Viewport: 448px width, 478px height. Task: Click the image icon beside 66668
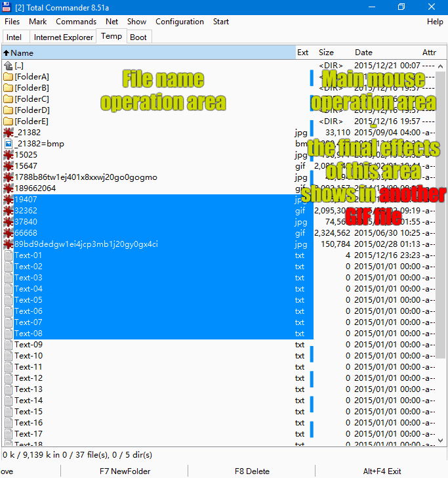[9, 233]
